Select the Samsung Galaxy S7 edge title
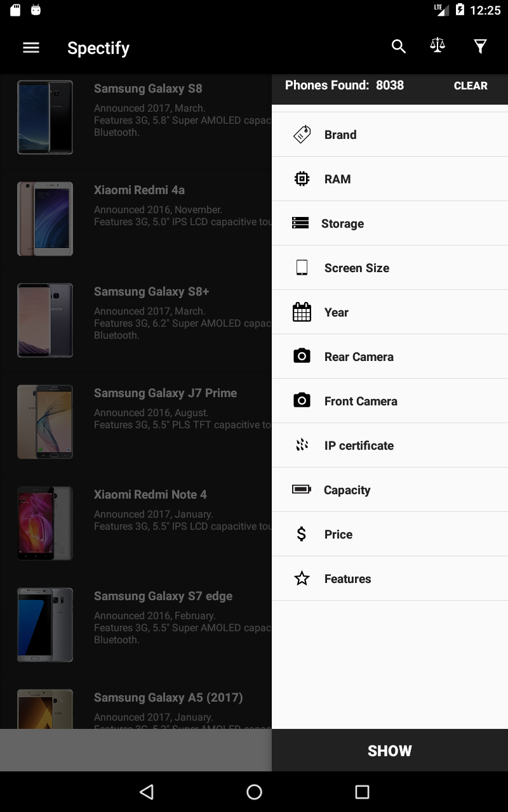 pyautogui.click(x=163, y=596)
